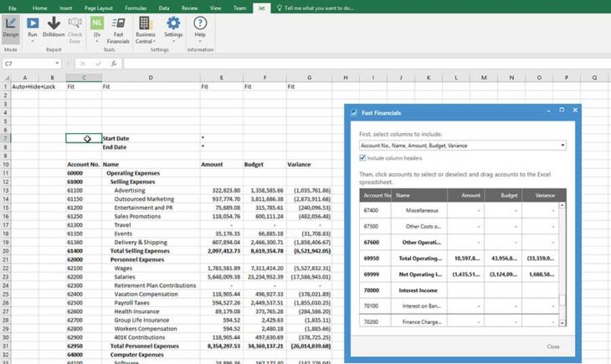The width and height of the screenshot is (611, 364).
Task: Click the formula bar cancel X icon
Action: (83, 64)
